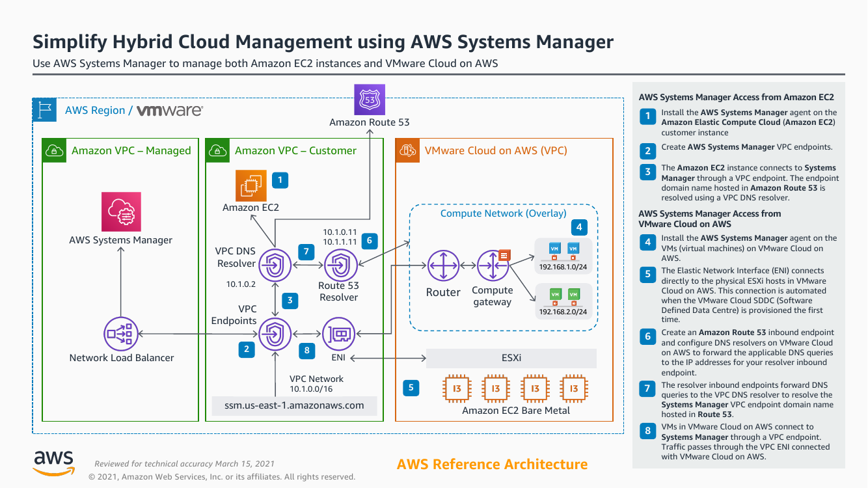Image resolution: width=868 pixels, height=488 pixels.
Task: Click the Amazon Web Services copyright notice
Action: [222, 477]
